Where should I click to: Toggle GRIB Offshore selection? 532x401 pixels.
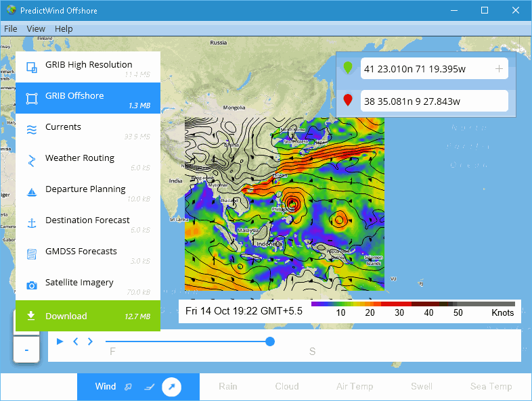click(88, 98)
